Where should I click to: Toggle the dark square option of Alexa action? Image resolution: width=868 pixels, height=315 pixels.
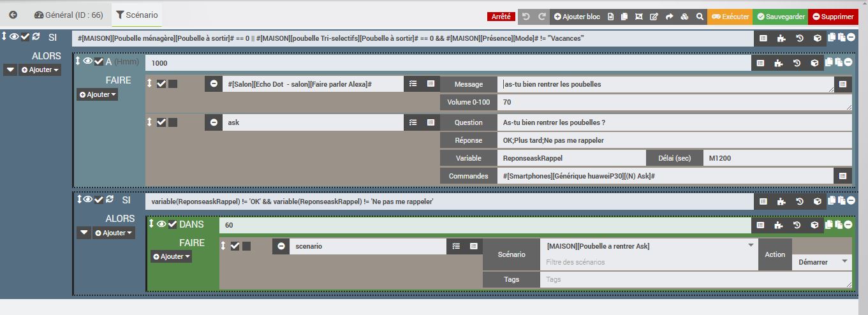pyautogui.click(x=173, y=84)
